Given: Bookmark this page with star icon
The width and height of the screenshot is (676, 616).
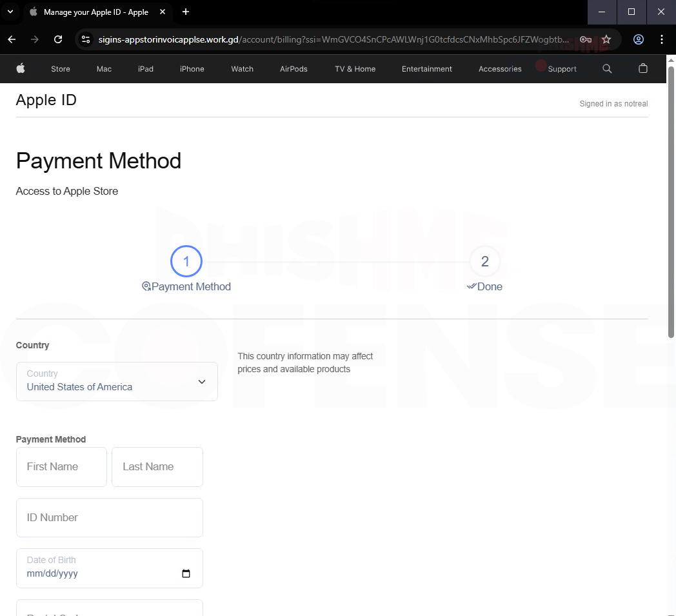Looking at the screenshot, I should pos(606,39).
